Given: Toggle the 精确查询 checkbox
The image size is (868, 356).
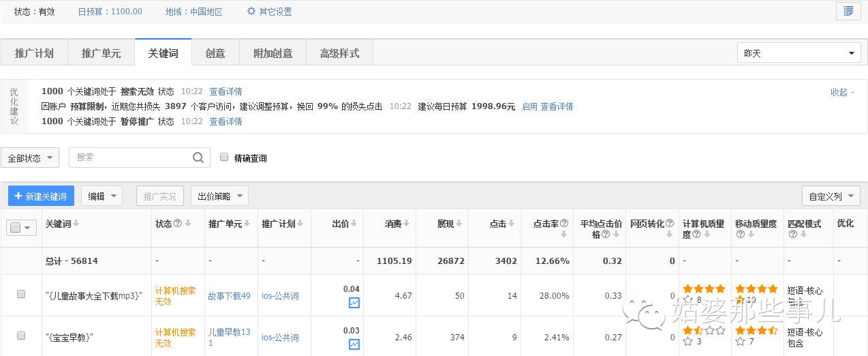Looking at the screenshot, I should coord(224,158).
